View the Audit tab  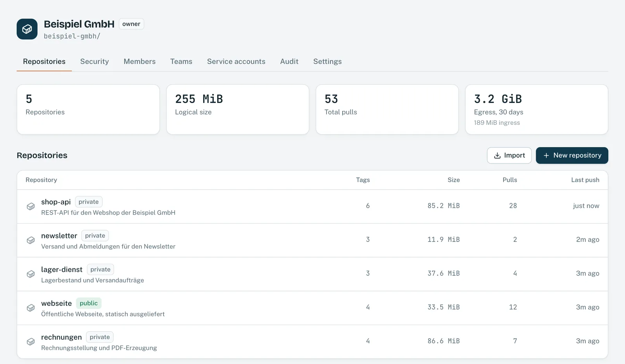(x=289, y=62)
